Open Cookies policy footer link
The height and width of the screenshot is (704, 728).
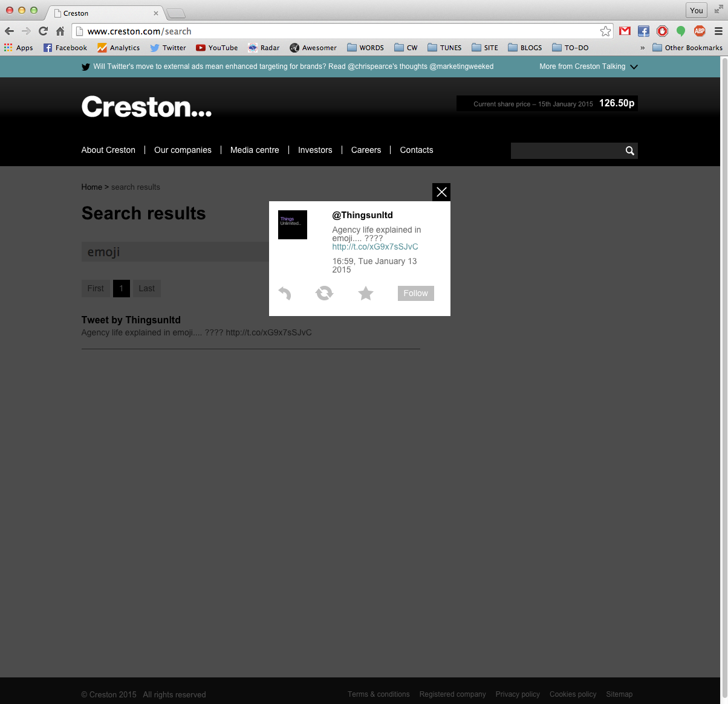tap(573, 694)
